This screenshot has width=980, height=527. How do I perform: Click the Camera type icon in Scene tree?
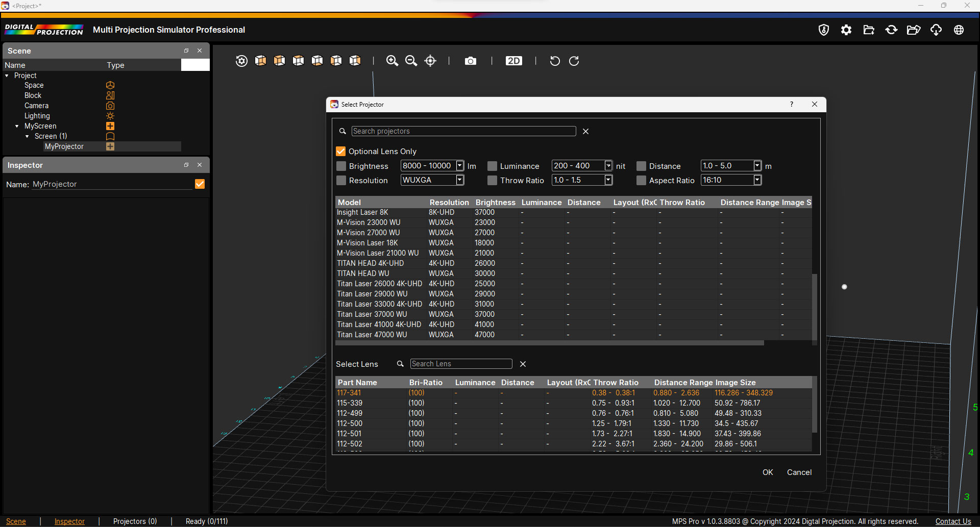110,106
